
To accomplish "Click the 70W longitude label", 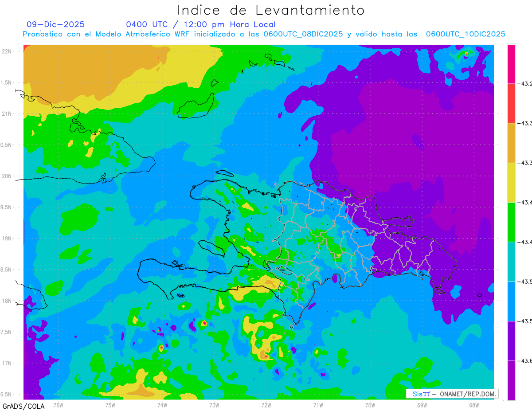I will click(370, 405).
